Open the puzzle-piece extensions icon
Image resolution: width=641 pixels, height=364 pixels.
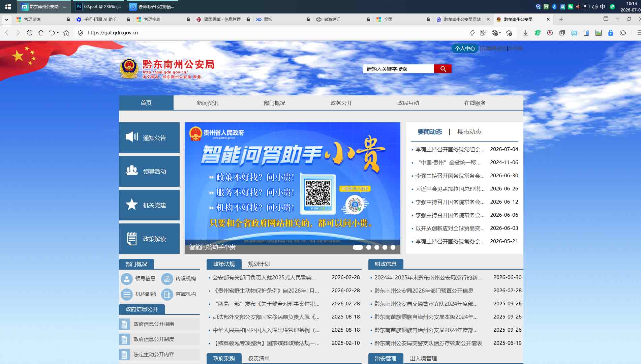[623, 33]
